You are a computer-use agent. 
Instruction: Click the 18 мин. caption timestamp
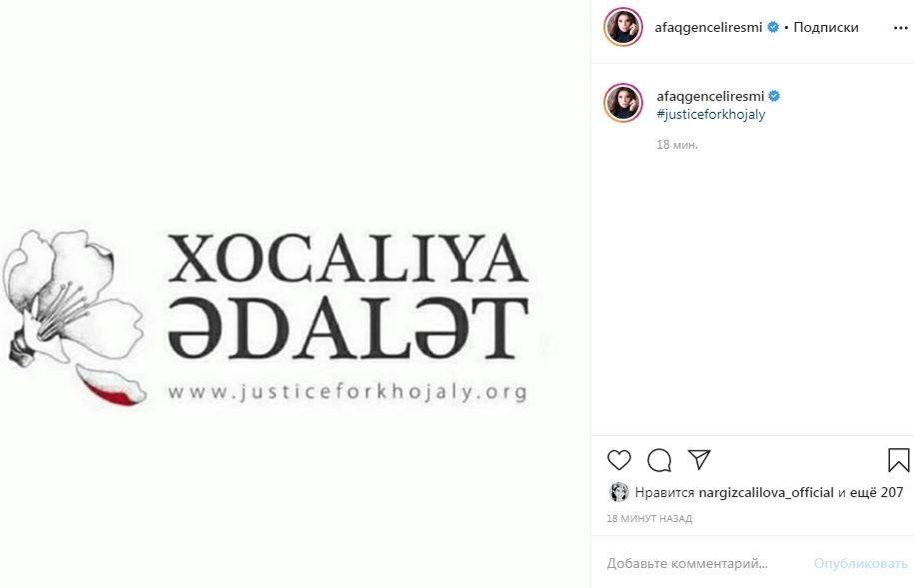click(676, 145)
